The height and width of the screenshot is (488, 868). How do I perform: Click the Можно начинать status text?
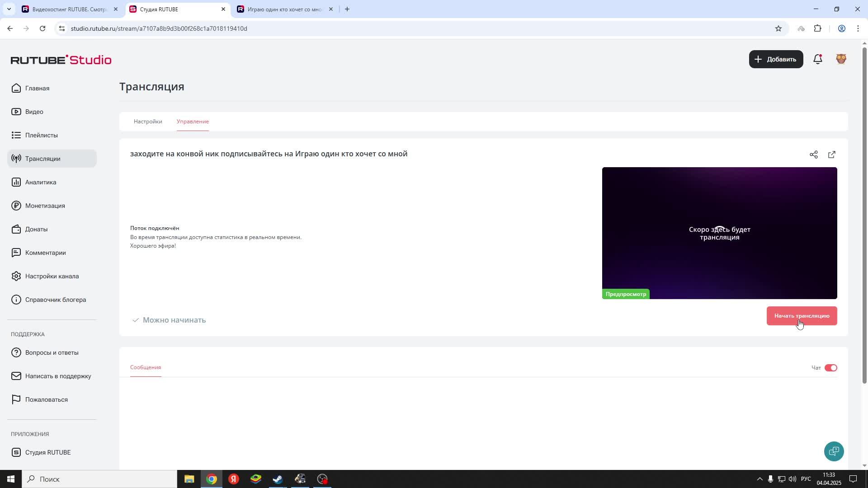[x=175, y=320]
